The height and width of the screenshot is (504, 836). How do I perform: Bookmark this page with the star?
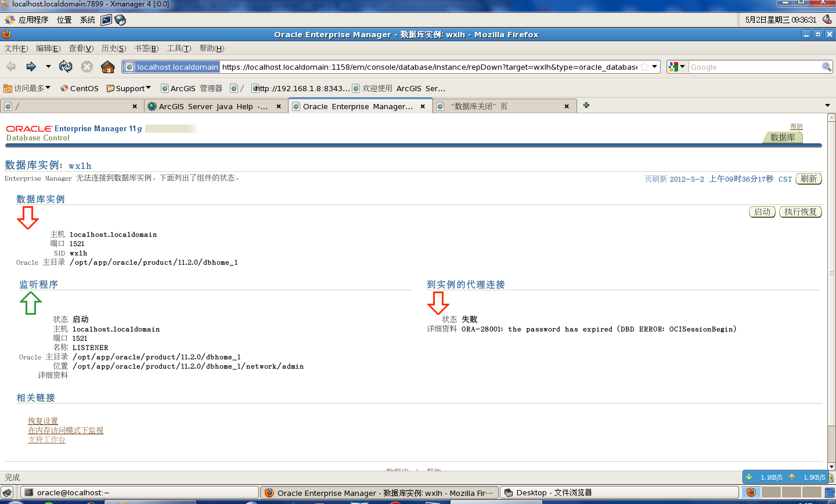tap(644, 67)
